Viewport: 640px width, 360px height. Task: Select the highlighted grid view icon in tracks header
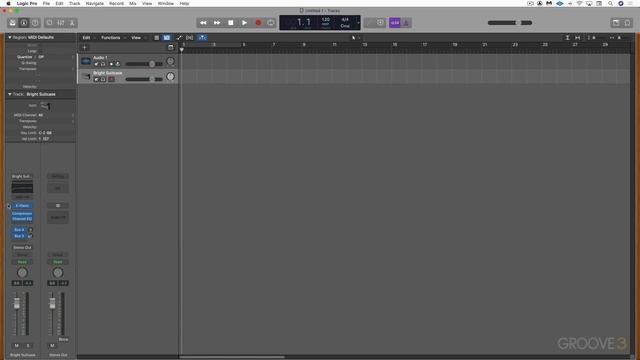[167, 38]
